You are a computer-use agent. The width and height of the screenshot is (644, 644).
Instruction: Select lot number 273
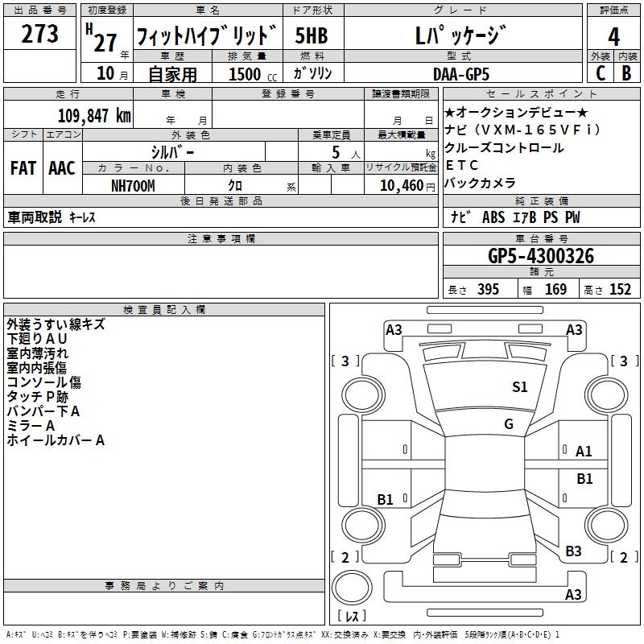(39, 34)
